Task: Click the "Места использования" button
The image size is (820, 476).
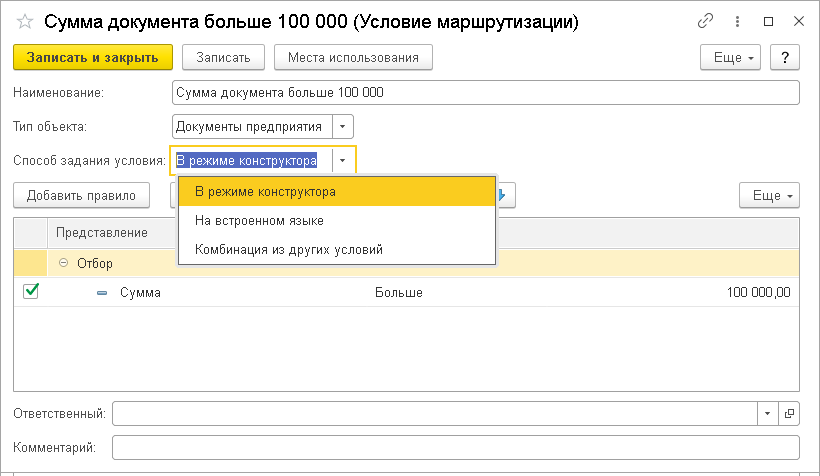Action: pos(353,58)
